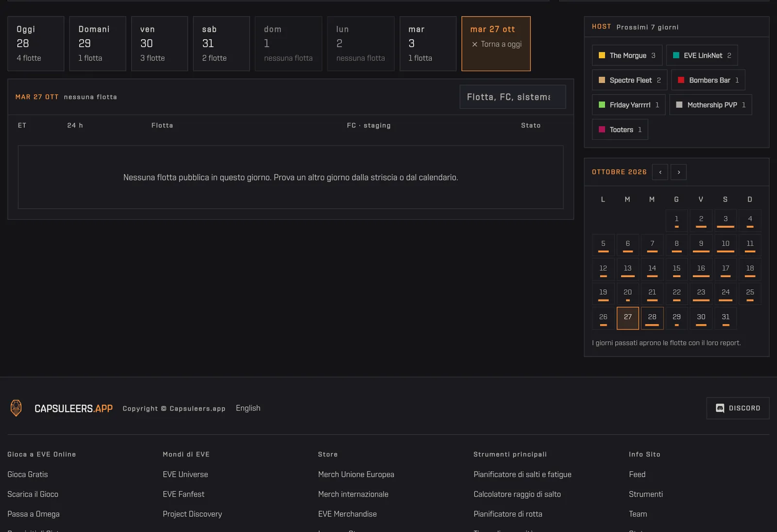Image resolution: width=777 pixels, height=532 pixels.
Task: Select the mar 3 day tab
Action: pyautogui.click(x=428, y=44)
